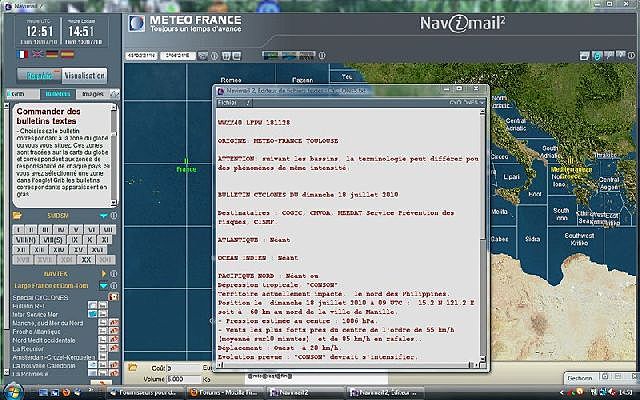The height and width of the screenshot is (400, 640).
Task: Select SMDSM zone VIII(N) button
Action: pos(26,240)
